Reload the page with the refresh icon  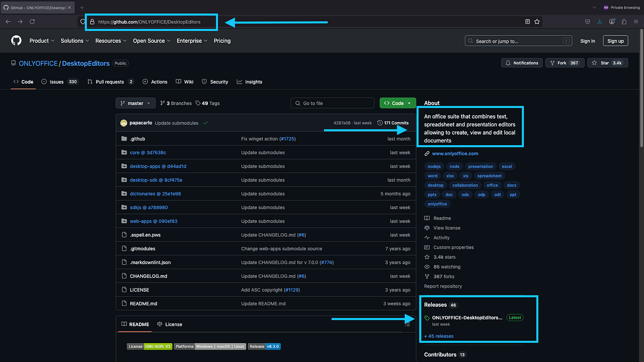tap(32, 22)
